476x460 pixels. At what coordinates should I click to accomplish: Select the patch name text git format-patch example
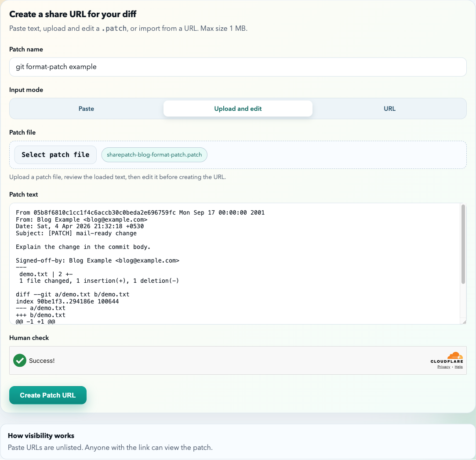coord(55,67)
